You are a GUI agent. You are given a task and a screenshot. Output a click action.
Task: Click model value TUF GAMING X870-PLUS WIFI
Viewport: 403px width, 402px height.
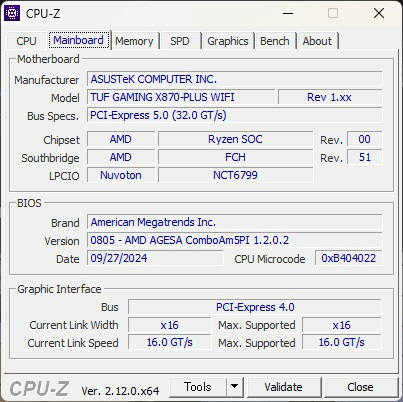pos(181,97)
